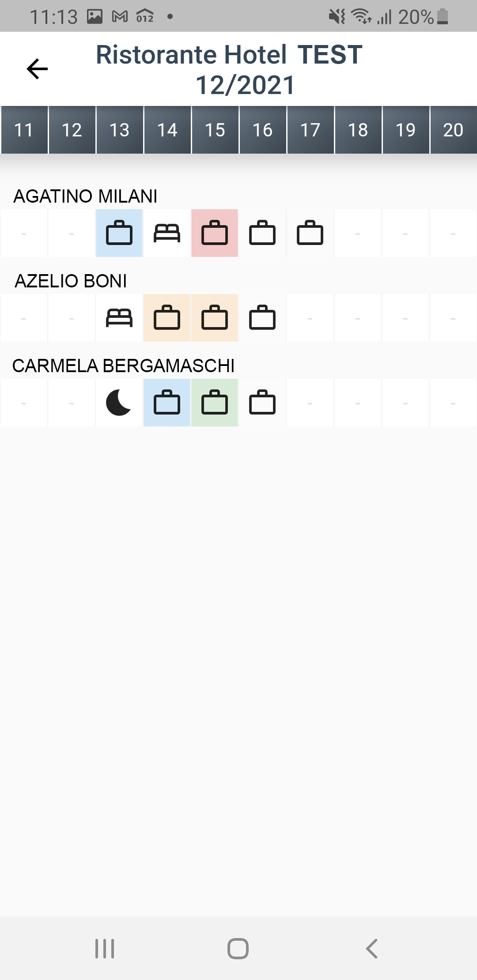Screen dimensions: 477x980
Task: Select day 11 in the date header
Action: coord(24,130)
